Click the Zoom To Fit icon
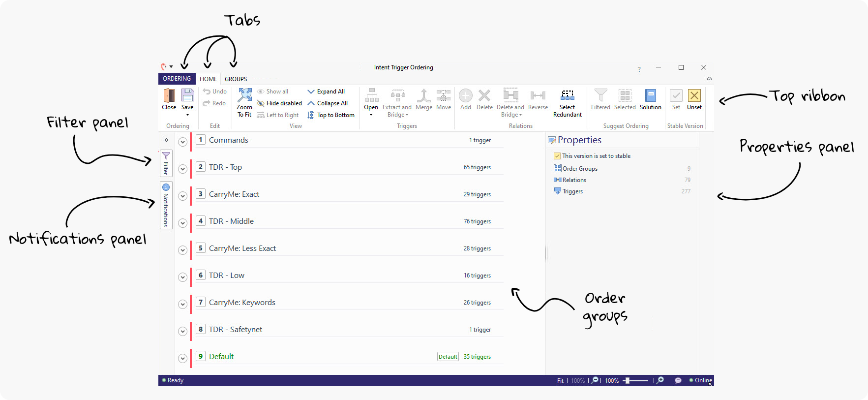 [x=244, y=96]
